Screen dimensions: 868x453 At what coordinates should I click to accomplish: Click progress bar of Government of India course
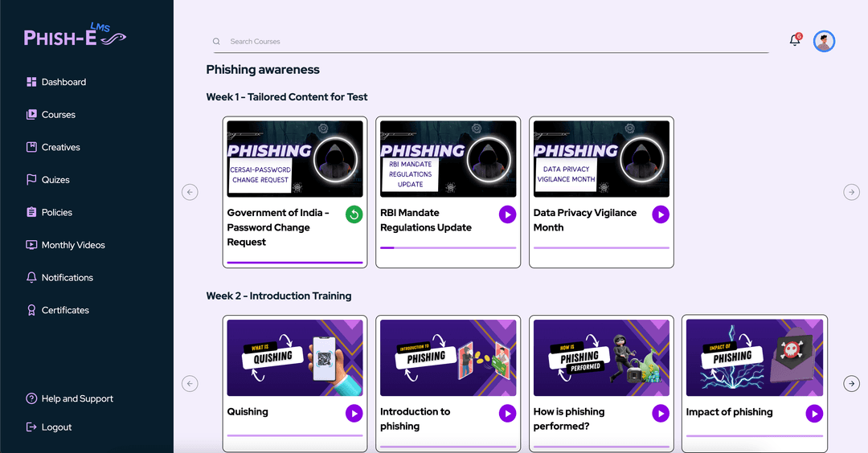point(295,262)
